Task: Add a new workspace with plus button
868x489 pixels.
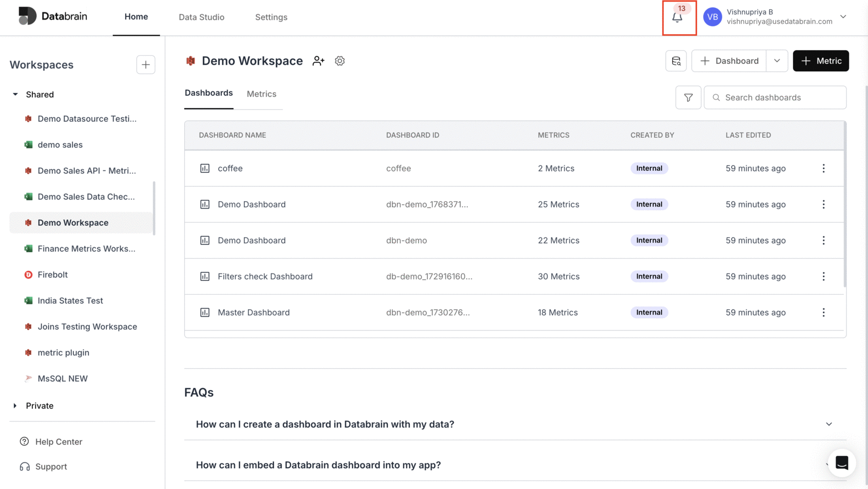Action: [145, 65]
